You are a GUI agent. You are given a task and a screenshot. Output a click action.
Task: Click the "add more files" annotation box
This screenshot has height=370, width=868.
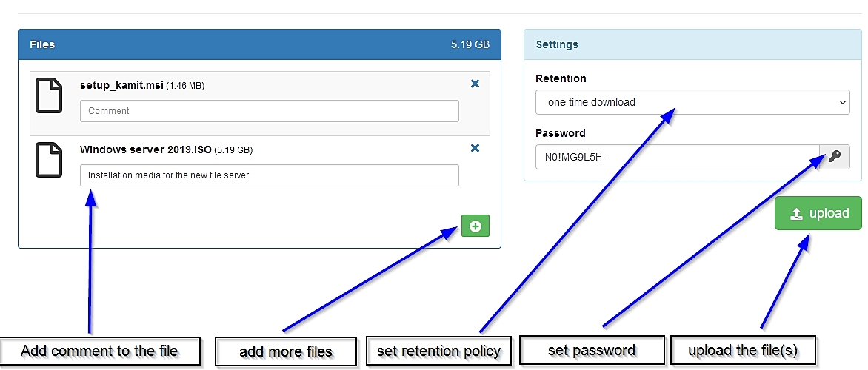pos(286,351)
